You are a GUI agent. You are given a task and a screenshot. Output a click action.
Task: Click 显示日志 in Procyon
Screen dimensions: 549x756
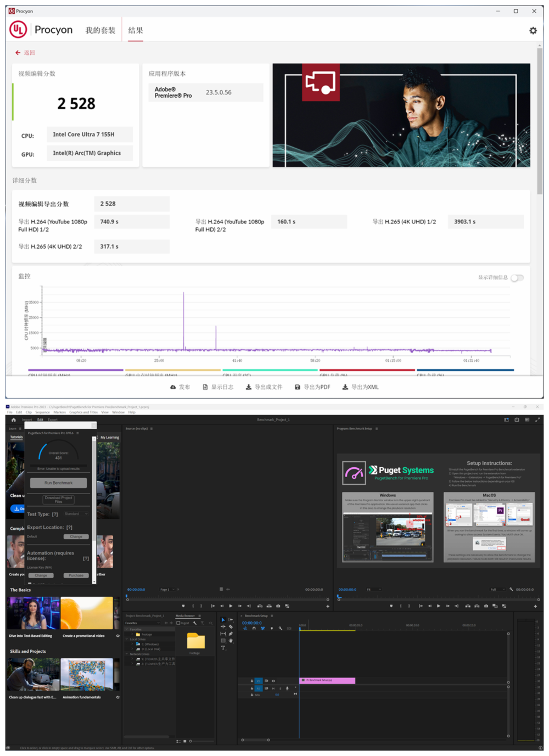218,387
